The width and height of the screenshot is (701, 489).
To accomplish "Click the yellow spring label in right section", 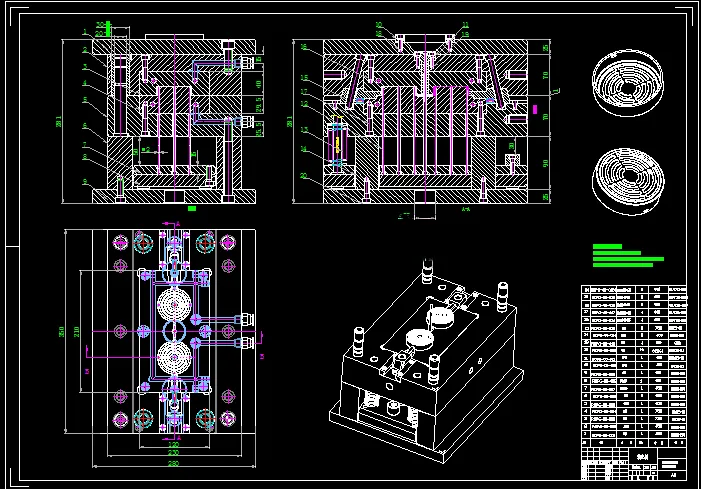I will [x=338, y=143].
